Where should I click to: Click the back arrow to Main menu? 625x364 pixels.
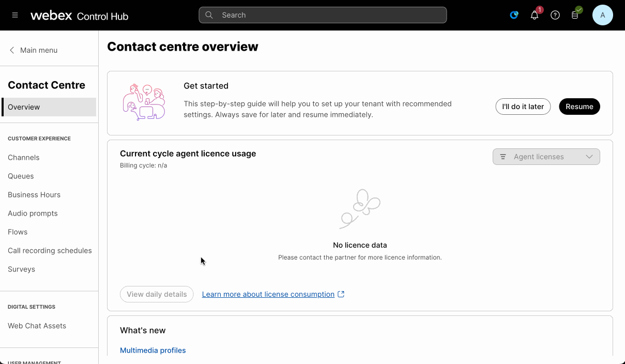12,50
